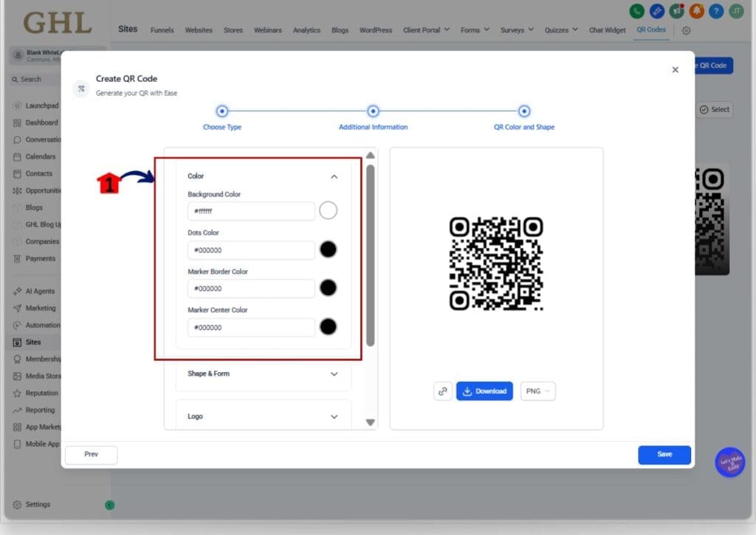Click the Sites settings gear icon

pos(686,30)
